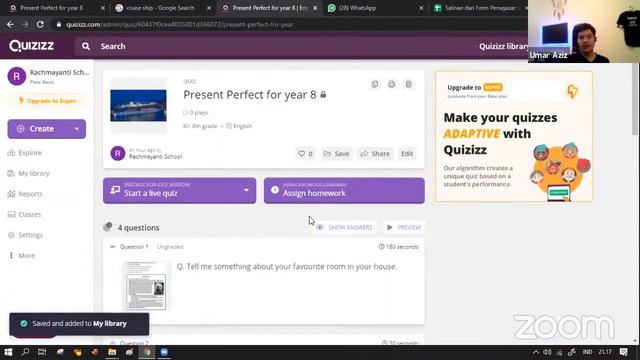Click Preview play button
The width and height of the screenshot is (640, 360).
tap(404, 227)
